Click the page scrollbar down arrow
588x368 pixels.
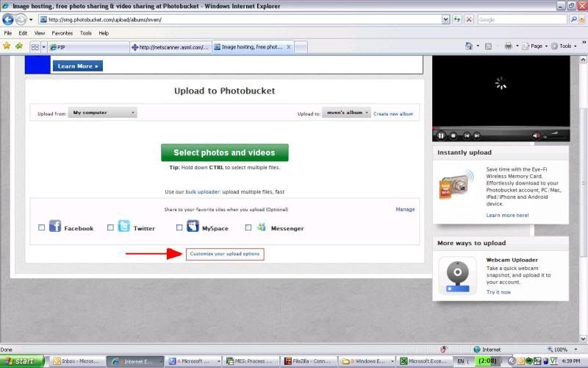[x=584, y=339]
